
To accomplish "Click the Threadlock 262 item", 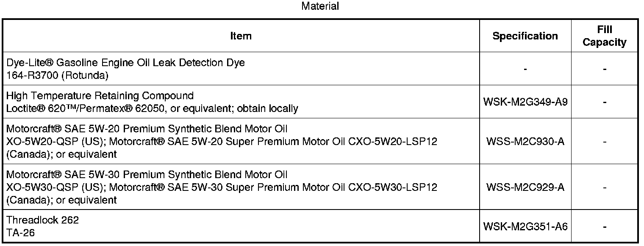I will (43, 220).
